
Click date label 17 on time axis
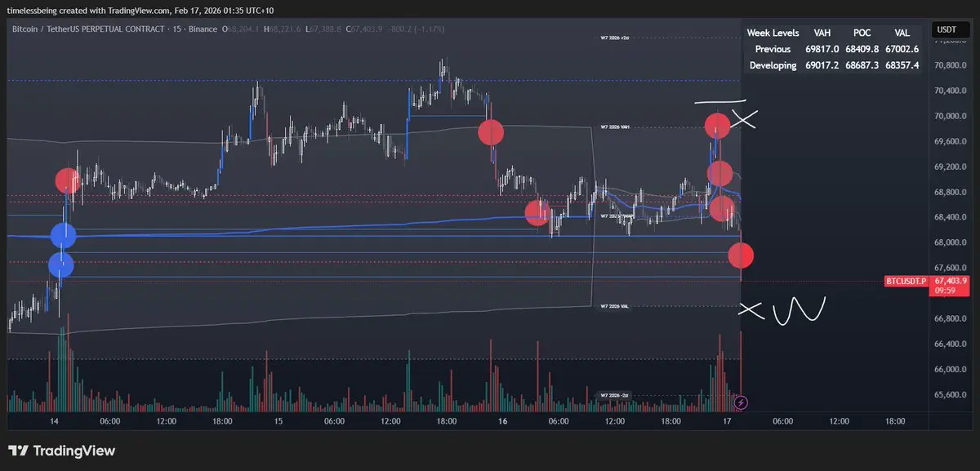(x=727, y=421)
